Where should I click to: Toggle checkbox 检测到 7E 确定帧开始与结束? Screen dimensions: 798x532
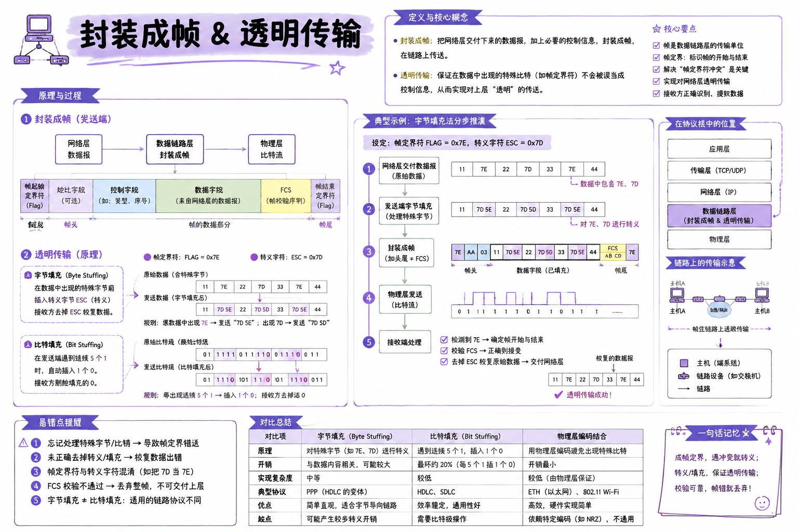444,340
